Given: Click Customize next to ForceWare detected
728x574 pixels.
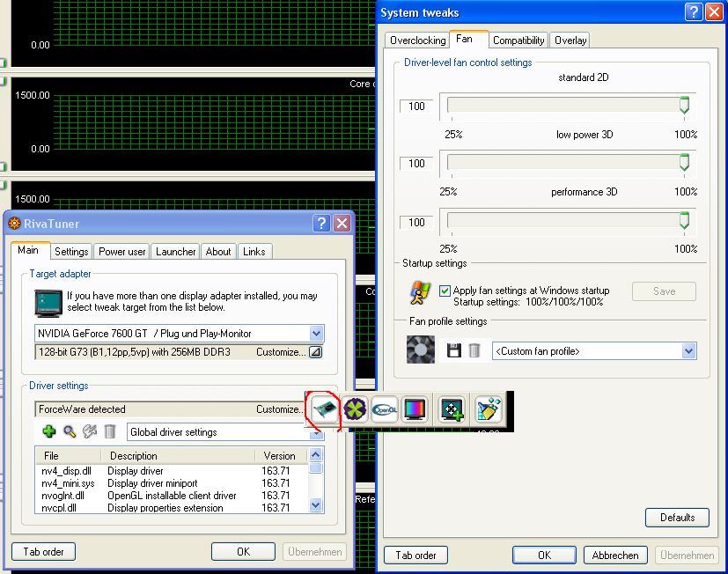Looking at the screenshot, I should coord(279,409).
